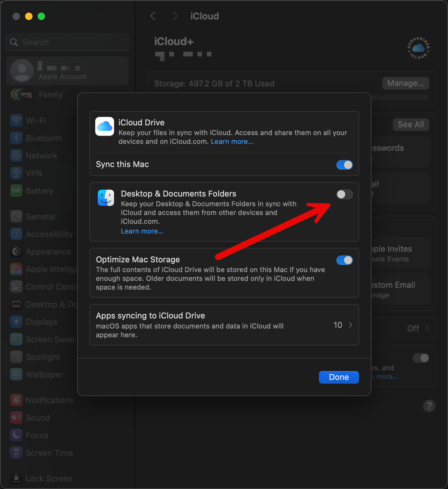Turn off Optimize Mac Storage switch
The image size is (448, 489).
click(x=344, y=260)
